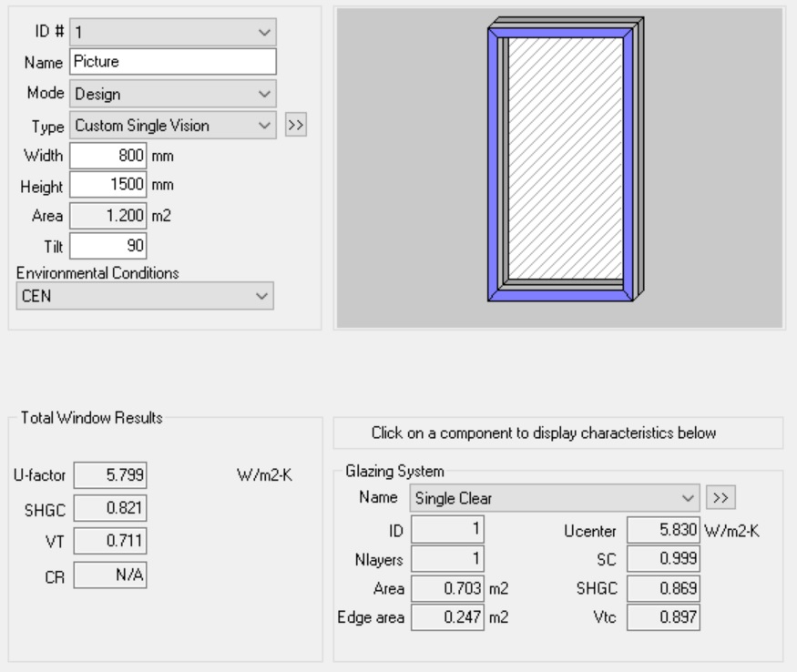
Task: Expand the ID # dropdown
Action: (x=173, y=32)
